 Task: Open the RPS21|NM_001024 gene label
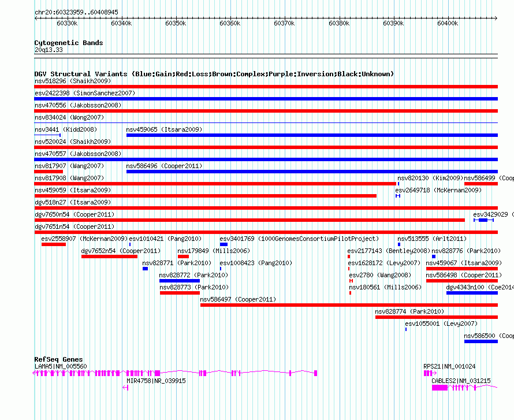click(449, 366)
